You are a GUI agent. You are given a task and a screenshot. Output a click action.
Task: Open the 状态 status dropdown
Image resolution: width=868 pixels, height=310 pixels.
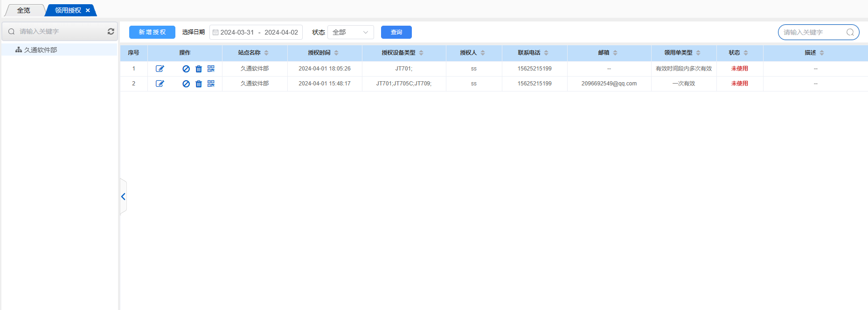[350, 32]
